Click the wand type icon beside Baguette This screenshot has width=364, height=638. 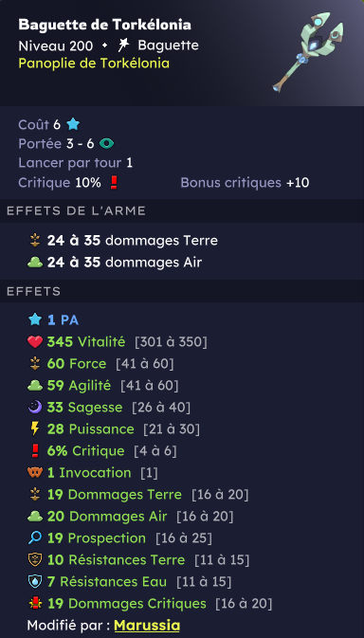123,46
